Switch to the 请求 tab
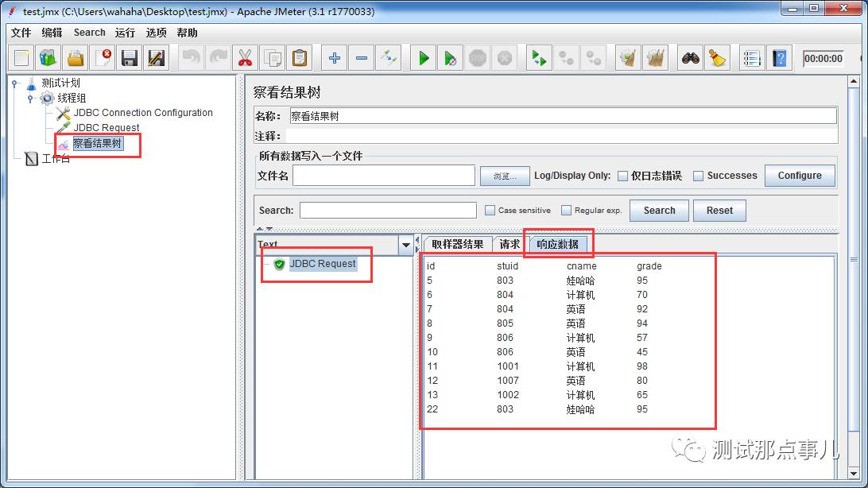The image size is (868, 488). coord(510,244)
